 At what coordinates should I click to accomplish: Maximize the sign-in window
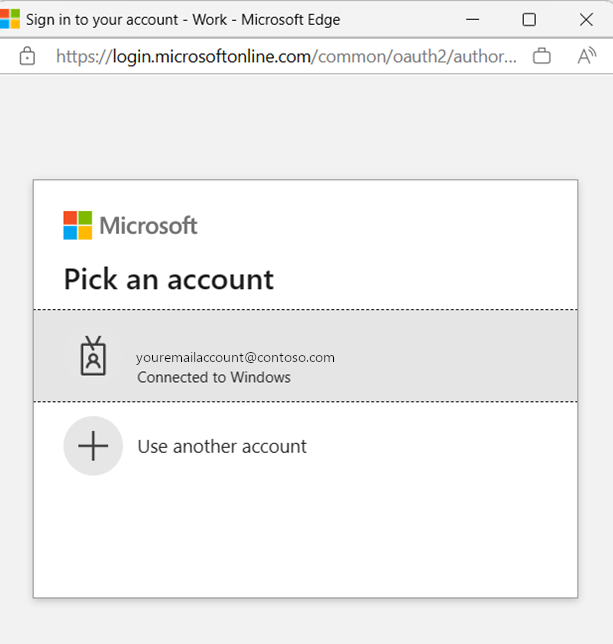point(529,19)
